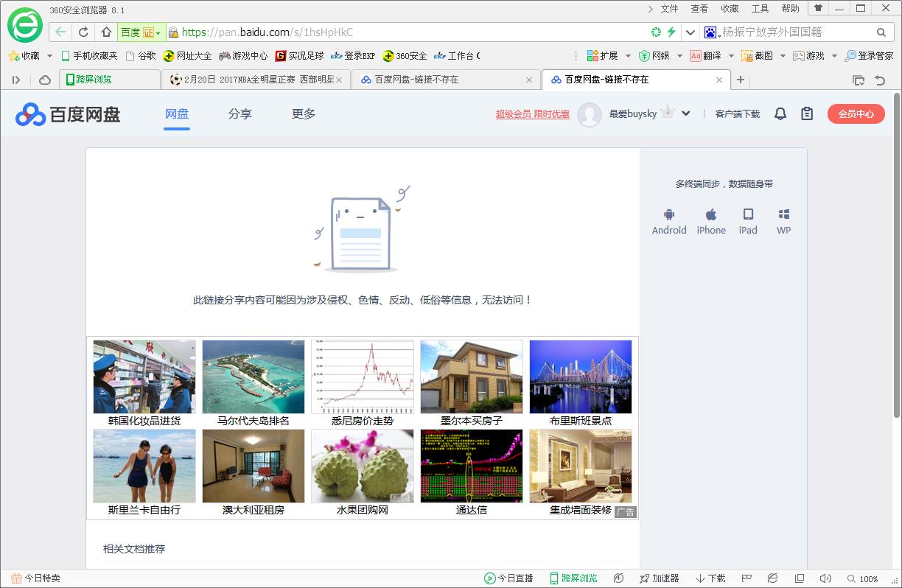Viewport: 902px width, 588px height.
Task: Click the 收藏 star favorites button
Action: pyautogui.click(x=24, y=56)
